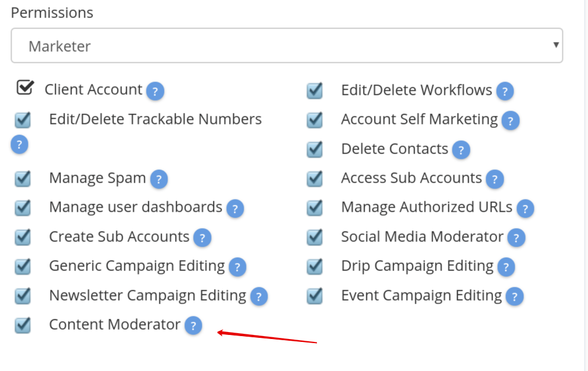Click help icon next to Manage Spam

pyautogui.click(x=159, y=179)
